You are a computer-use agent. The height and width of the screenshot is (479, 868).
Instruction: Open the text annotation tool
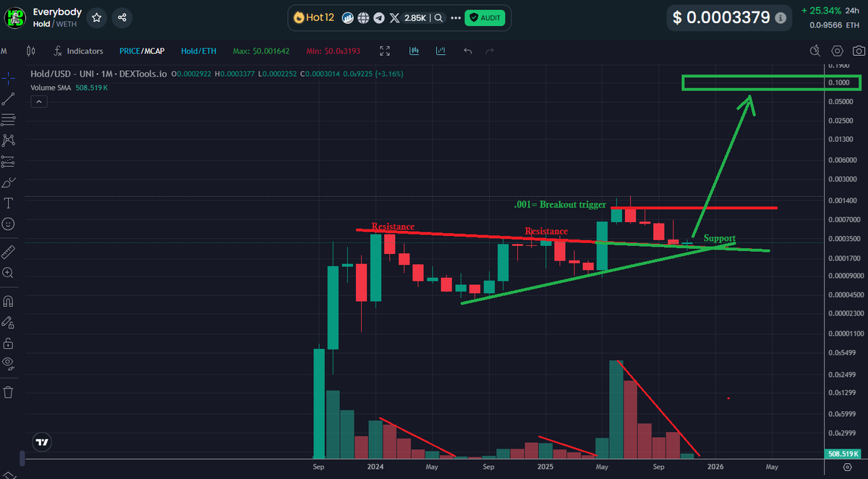[9, 203]
